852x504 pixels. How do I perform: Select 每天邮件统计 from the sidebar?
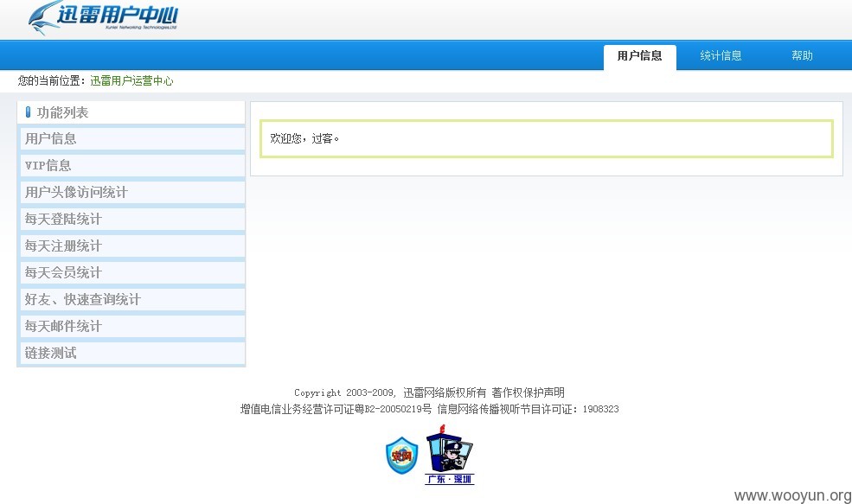click(132, 327)
